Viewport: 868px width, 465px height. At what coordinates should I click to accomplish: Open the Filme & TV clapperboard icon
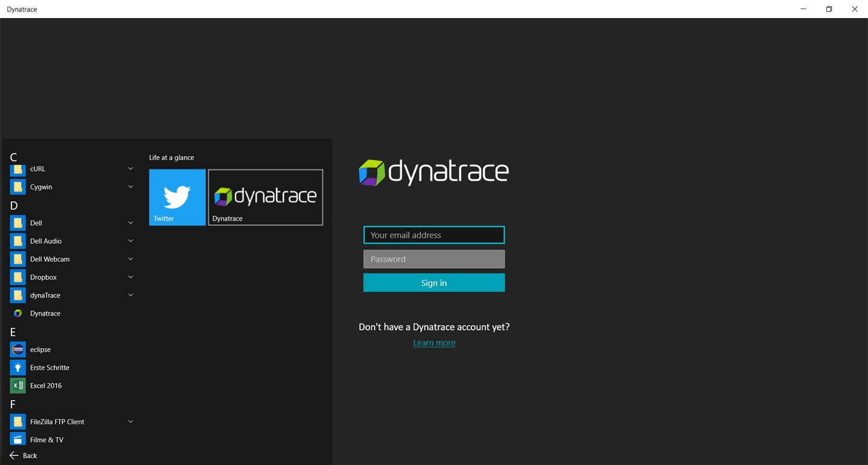(x=18, y=440)
